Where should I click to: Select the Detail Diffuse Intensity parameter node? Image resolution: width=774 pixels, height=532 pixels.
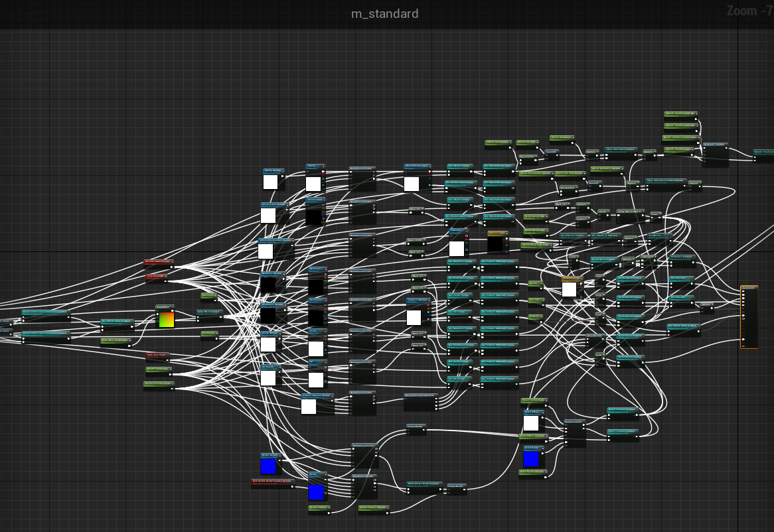tap(533, 437)
